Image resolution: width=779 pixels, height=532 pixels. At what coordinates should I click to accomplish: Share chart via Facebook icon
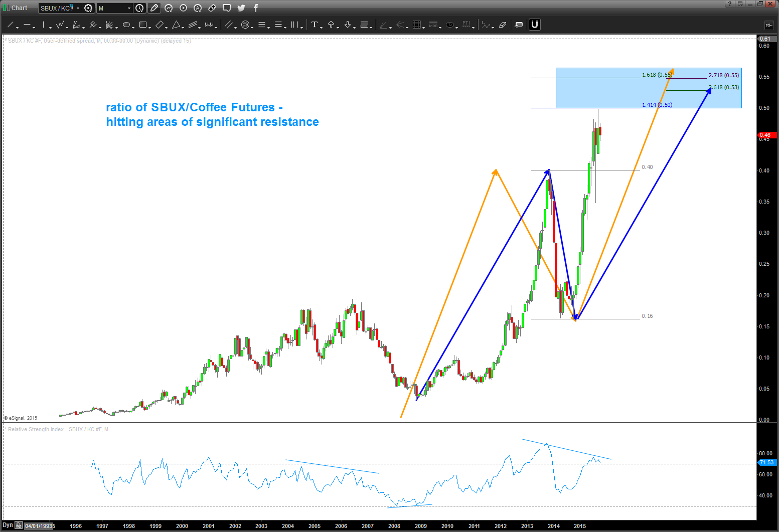click(255, 8)
